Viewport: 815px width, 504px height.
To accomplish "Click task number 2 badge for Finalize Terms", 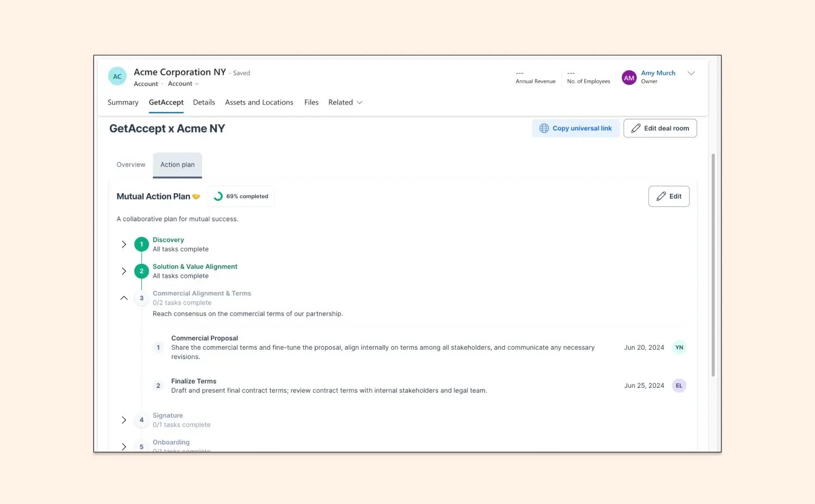I will pos(158,386).
